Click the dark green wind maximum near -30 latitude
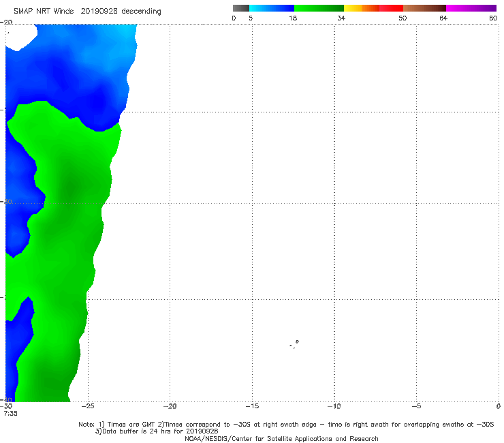 [x=70, y=187]
